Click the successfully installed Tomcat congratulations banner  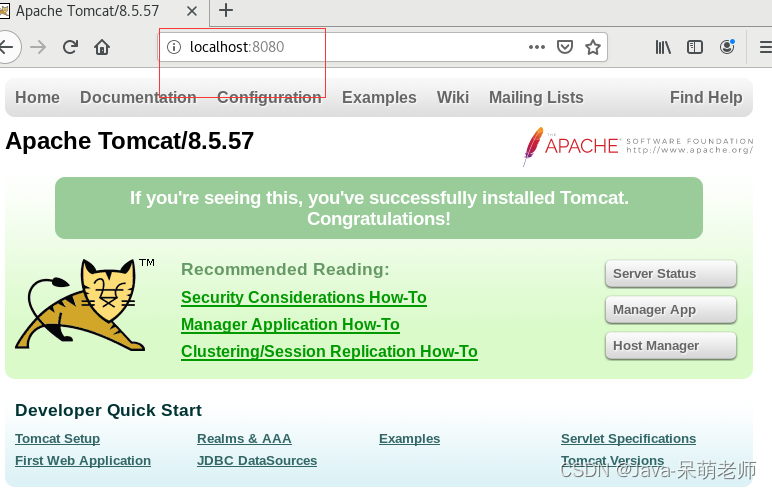[x=379, y=208]
